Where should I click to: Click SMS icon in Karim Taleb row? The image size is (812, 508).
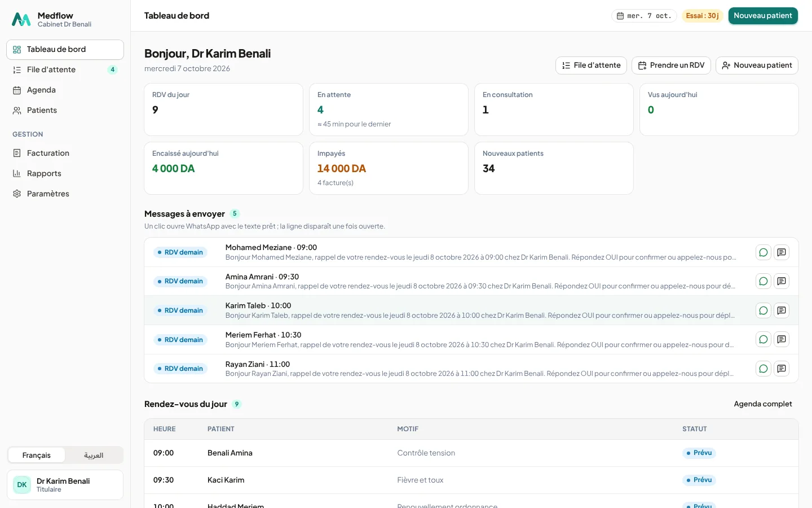pos(782,310)
